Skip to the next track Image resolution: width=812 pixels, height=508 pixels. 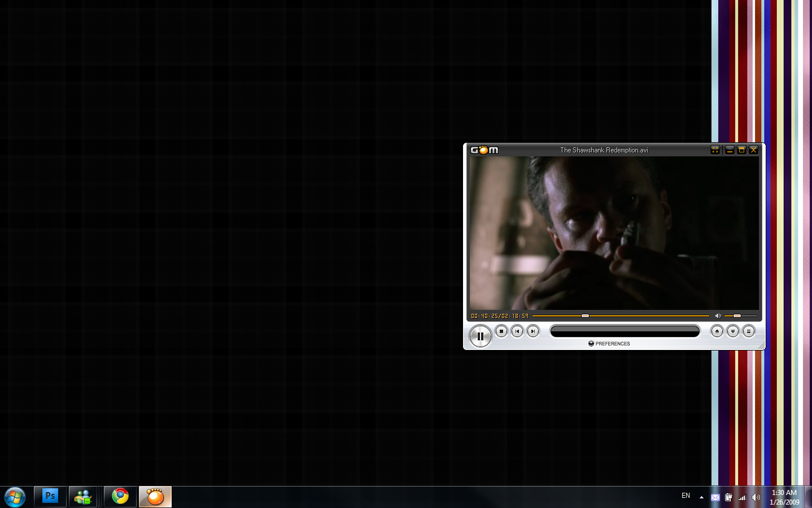533,331
